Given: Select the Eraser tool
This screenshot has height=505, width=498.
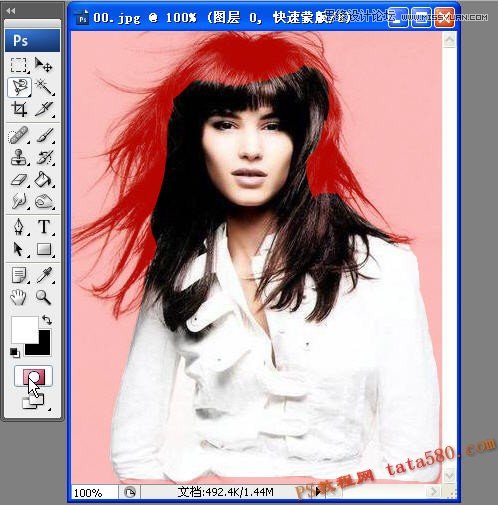Looking at the screenshot, I should pos(19,180).
